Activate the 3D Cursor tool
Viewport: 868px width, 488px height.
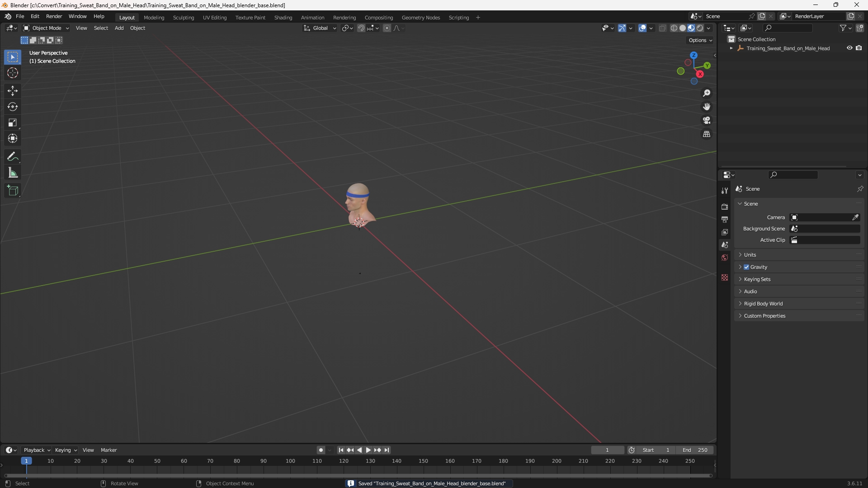tap(13, 73)
